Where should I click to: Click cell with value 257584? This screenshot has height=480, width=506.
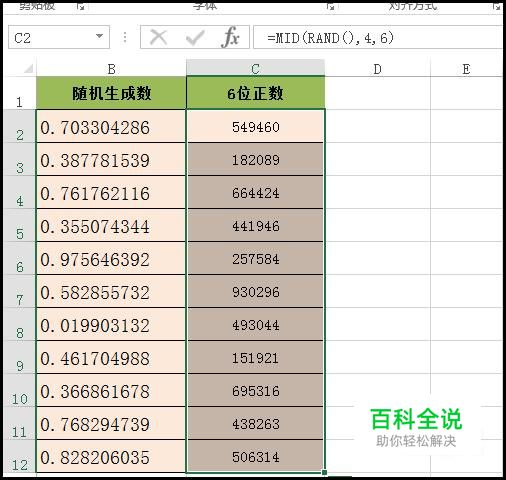click(255, 259)
